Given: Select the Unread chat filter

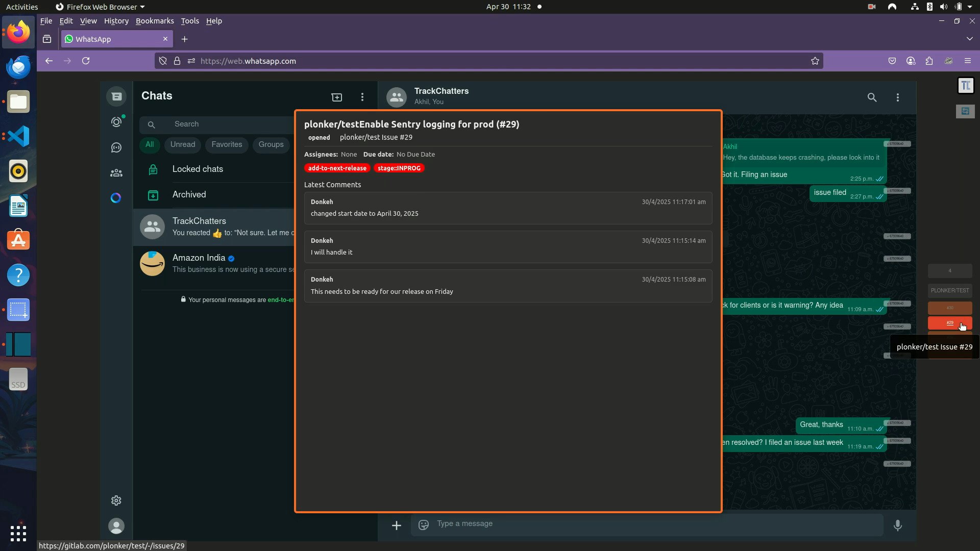Looking at the screenshot, I should click(183, 145).
